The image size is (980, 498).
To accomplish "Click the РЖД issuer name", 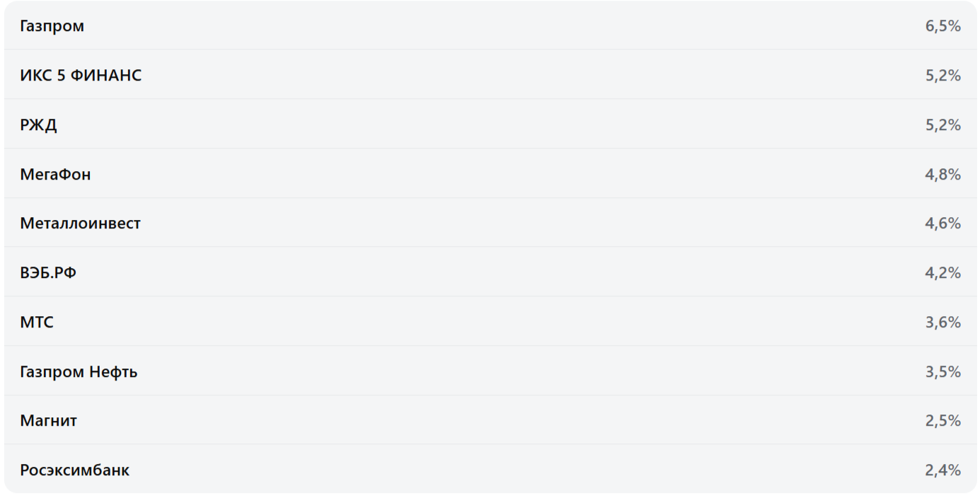I will [38, 125].
